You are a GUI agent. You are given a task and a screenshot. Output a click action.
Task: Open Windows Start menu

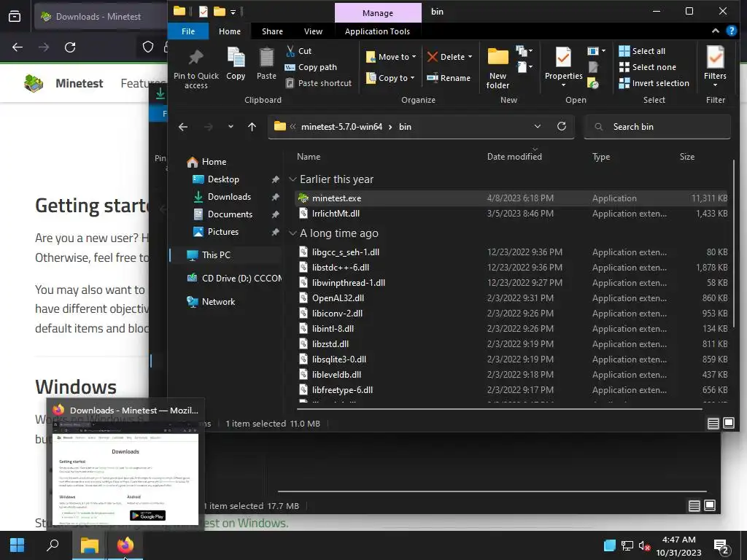click(x=18, y=545)
